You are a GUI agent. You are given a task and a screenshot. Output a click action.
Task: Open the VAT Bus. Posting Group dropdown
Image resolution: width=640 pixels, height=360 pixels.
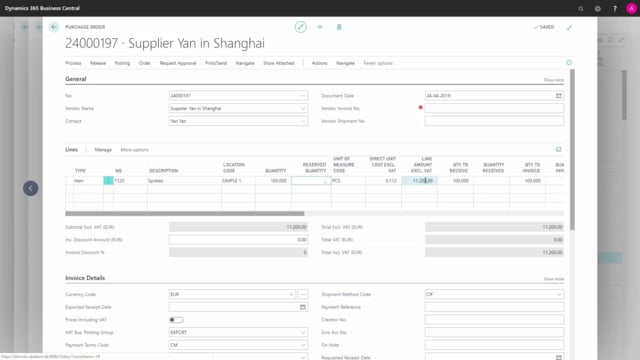pos(303,332)
